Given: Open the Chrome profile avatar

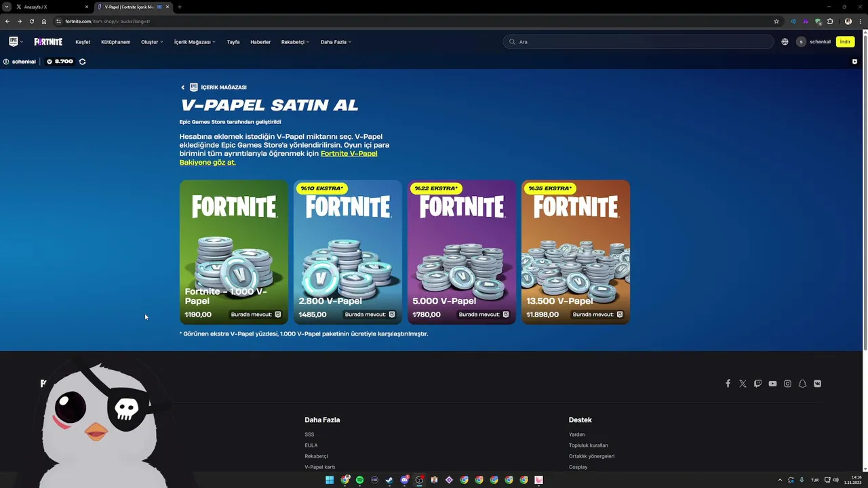Looking at the screenshot, I should point(848,21).
